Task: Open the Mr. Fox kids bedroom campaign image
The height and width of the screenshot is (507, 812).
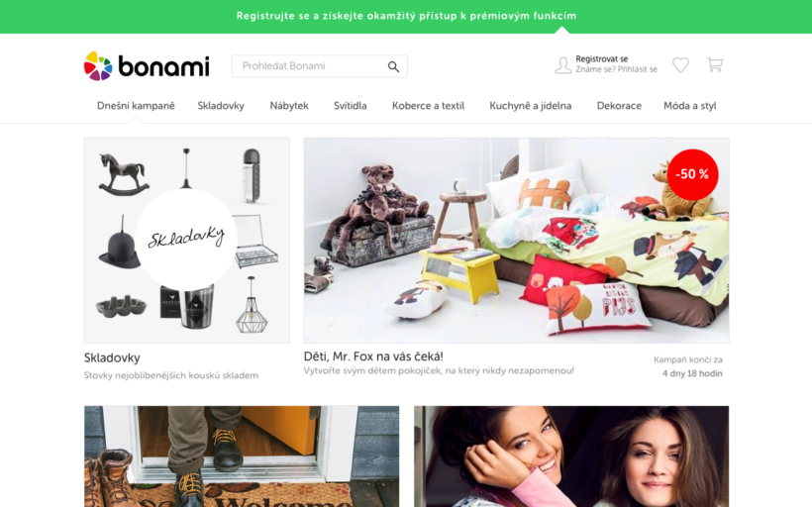Action: click(516, 241)
